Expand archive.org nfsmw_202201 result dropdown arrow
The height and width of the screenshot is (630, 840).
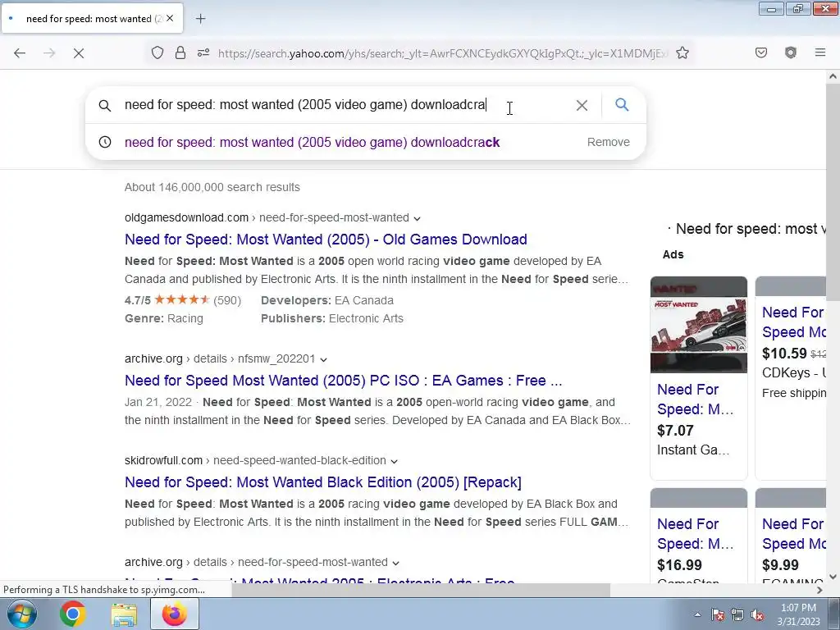coord(323,359)
